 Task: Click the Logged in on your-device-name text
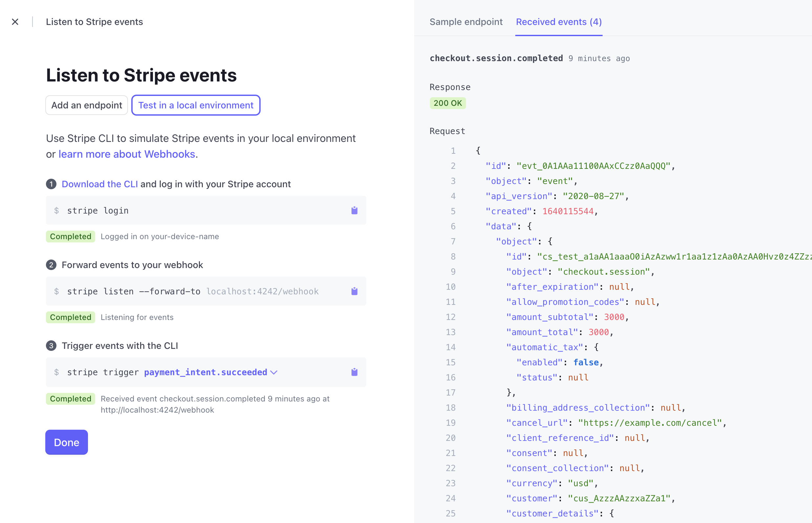coord(160,237)
